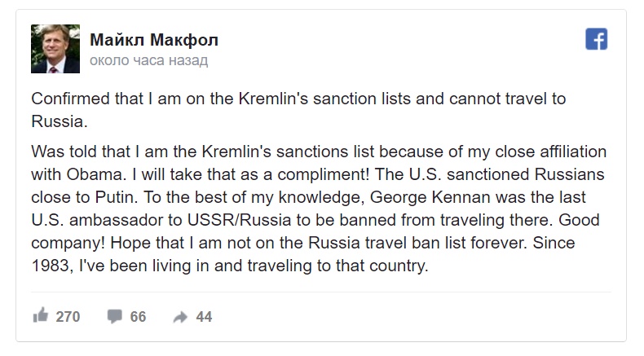Click the 'около часа назад' timestamp
The width and height of the screenshot is (644, 356).
(148, 60)
